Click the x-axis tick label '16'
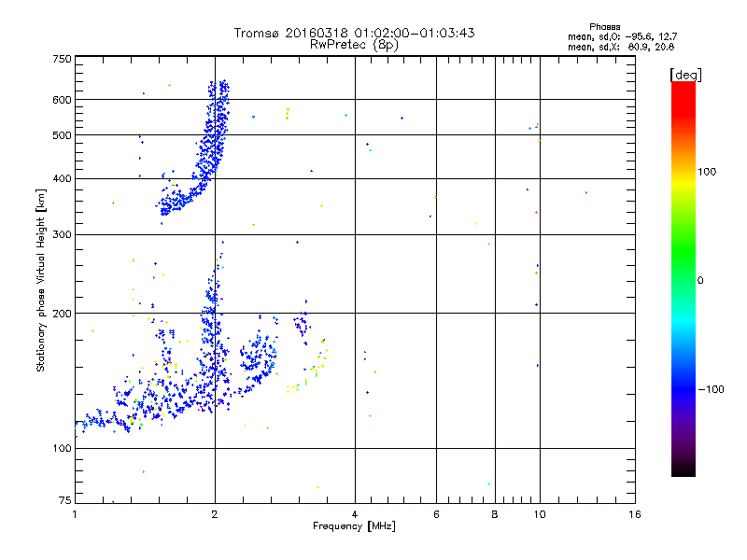This screenshot has height=560, width=747. pyautogui.click(x=635, y=514)
